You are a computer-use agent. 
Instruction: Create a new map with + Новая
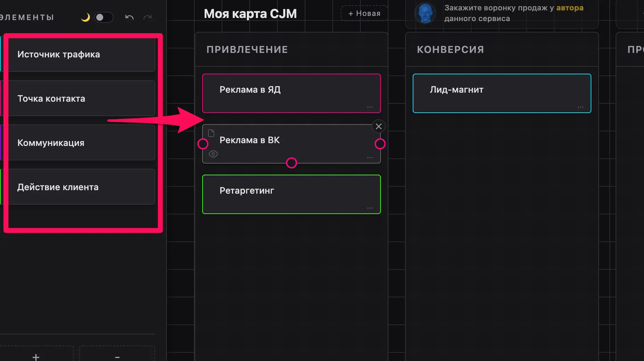pos(364,13)
